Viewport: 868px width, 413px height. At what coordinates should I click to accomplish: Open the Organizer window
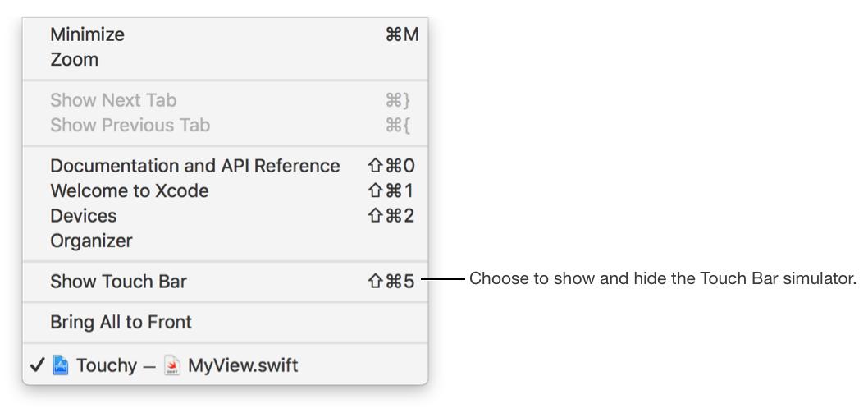point(91,241)
